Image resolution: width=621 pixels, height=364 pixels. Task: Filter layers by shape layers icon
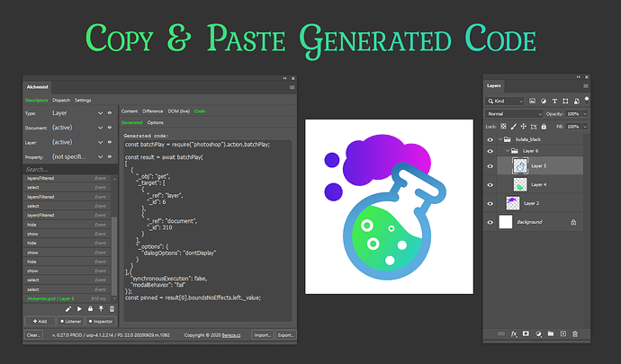tap(565, 101)
